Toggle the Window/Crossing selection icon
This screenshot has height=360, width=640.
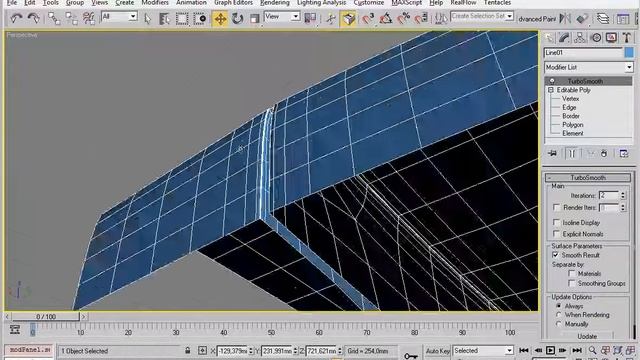tap(200, 18)
